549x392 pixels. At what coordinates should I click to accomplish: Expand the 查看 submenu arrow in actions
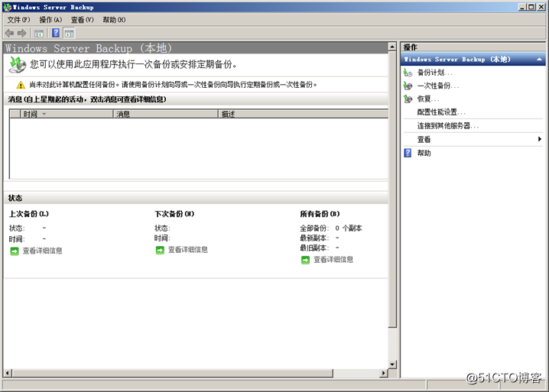[540, 139]
